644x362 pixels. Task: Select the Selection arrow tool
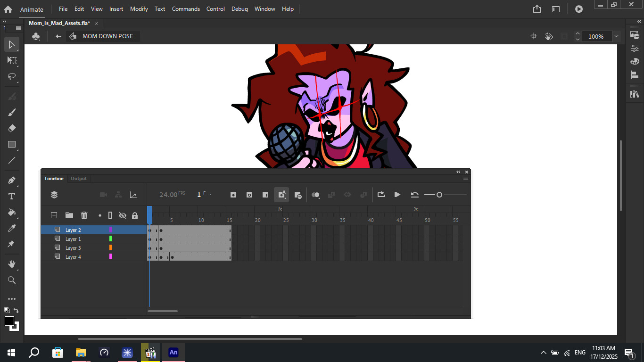point(12,45)
